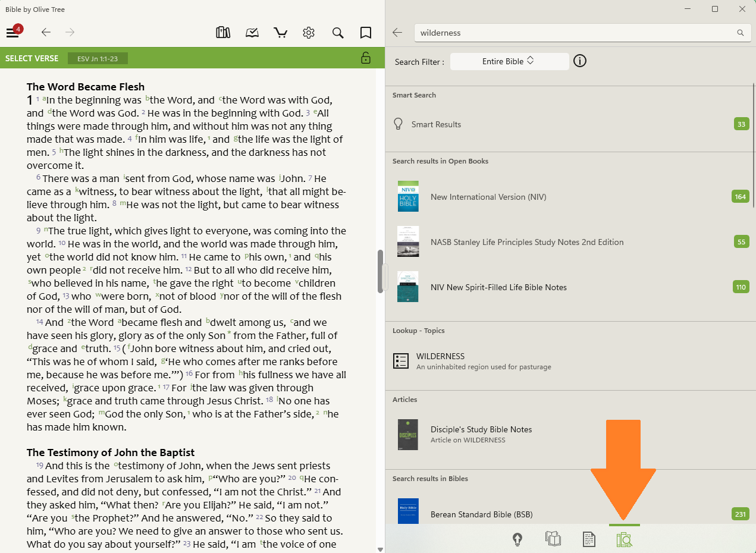Switch to the notes document tab

coord(588,539)
